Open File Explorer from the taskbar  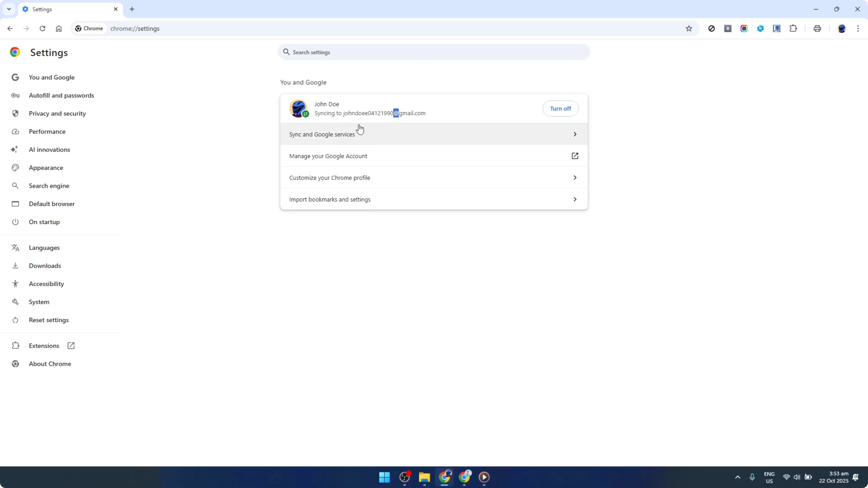click(424, 477)
